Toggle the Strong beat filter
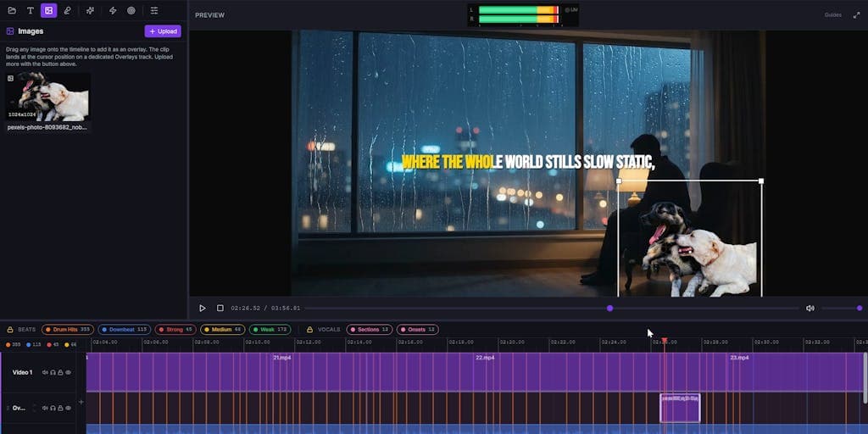The height and width of the screenshot is (434, 868). [175, 330]
